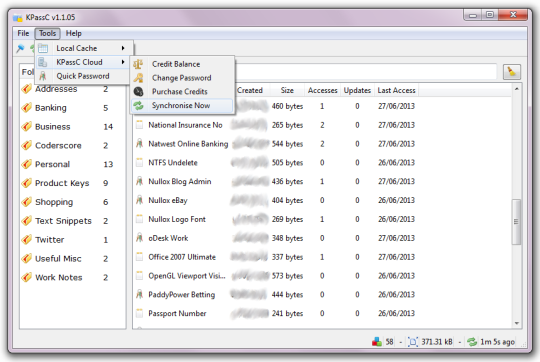Open the File menu

[23, 33]
